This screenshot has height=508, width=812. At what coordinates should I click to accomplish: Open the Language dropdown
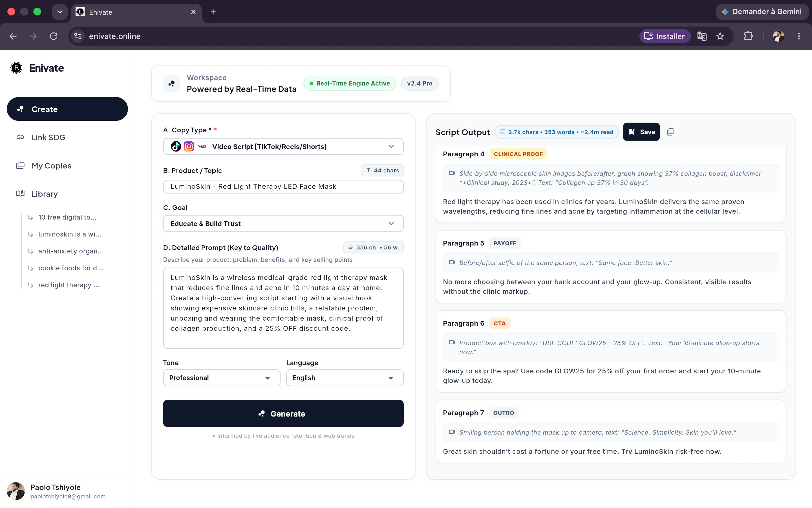point(345,378)
